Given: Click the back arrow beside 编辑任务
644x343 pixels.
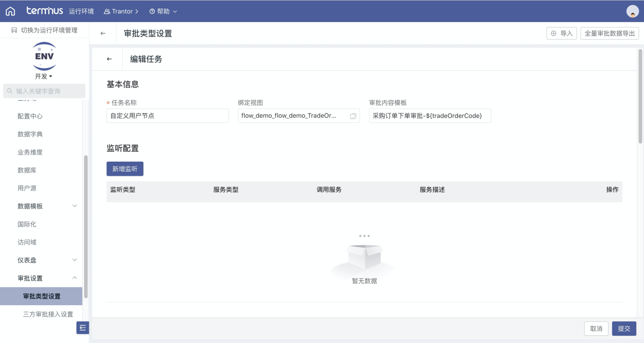Looking at the screenshot, I should (x=109, y=59).
